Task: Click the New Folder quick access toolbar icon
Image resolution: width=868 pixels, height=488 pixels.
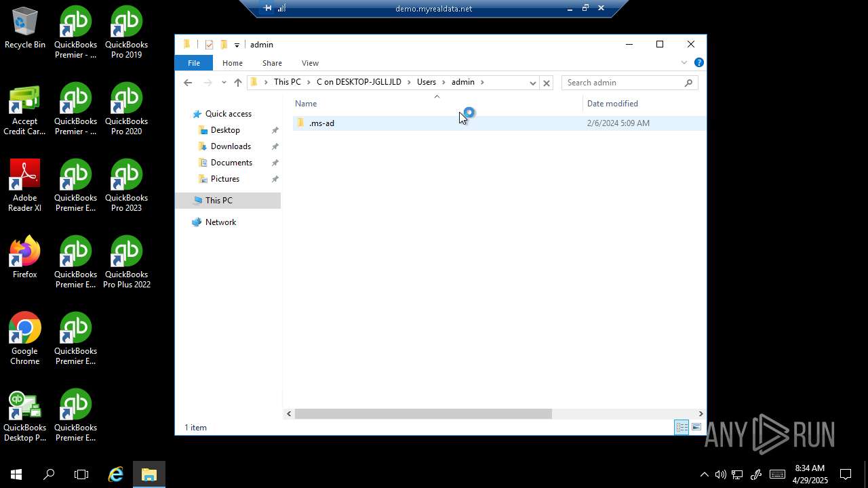Action: [x=224, y=45]
